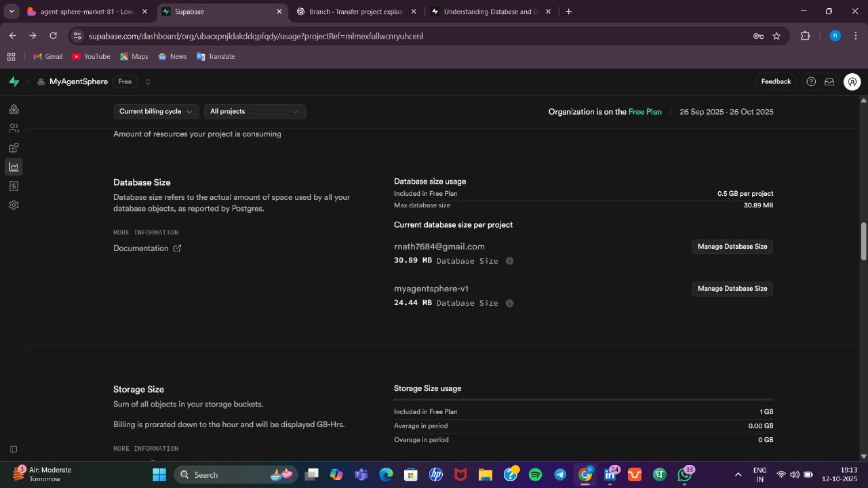Open the All projects filter dropdown
Screen dimensions: 868x488
click(254, 112)
